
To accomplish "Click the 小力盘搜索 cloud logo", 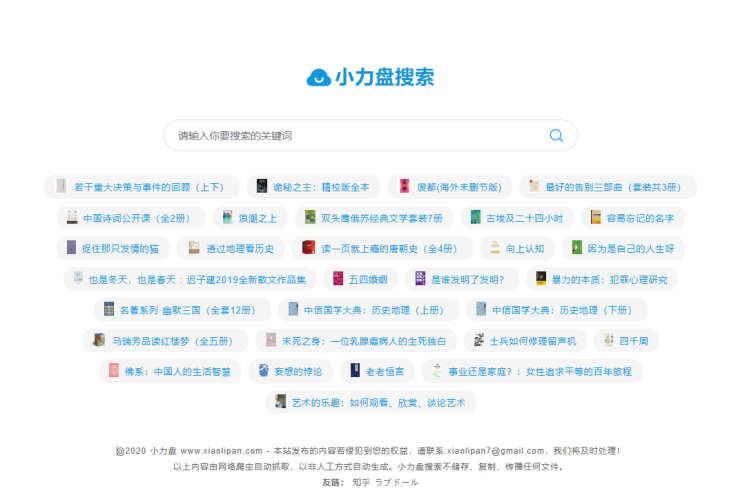I will tap(370, 77).
